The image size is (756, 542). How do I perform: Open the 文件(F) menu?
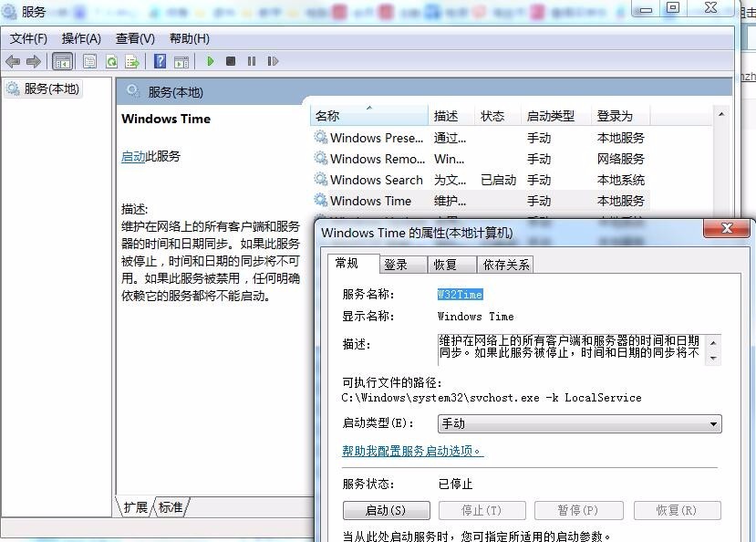pyautogui.click(x=28, y=38)
